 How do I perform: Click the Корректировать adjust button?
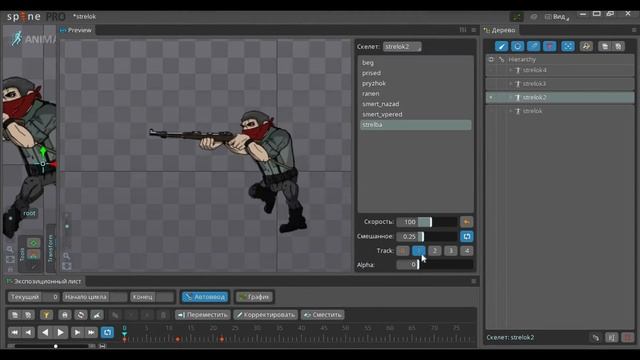point(266,315)
